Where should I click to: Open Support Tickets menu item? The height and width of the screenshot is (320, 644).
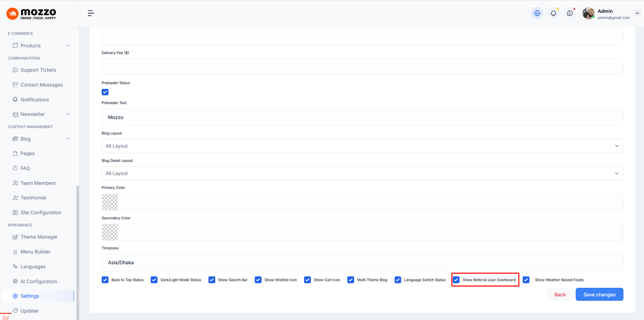pos(38,70)
